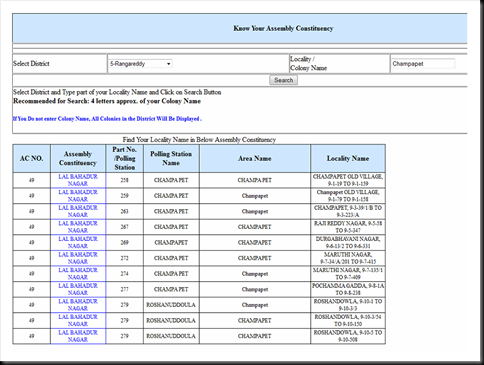Click part number 267 cell

125,227
